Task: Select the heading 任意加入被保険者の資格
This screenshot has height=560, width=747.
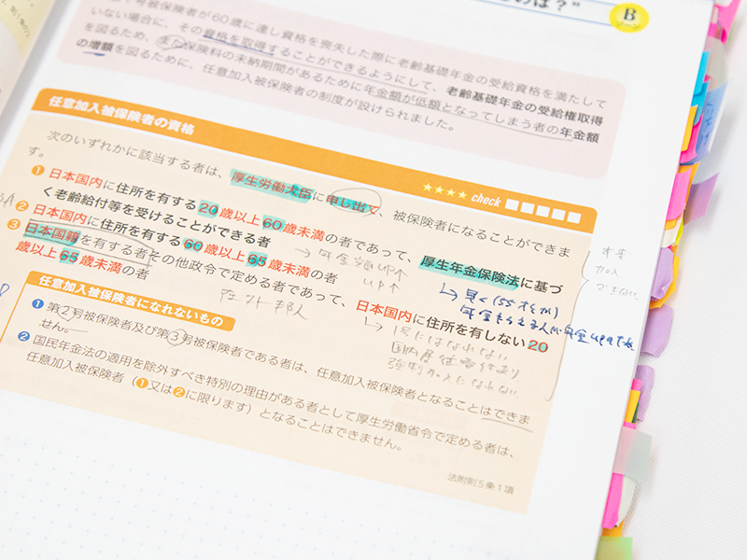Action: [121, 116]
